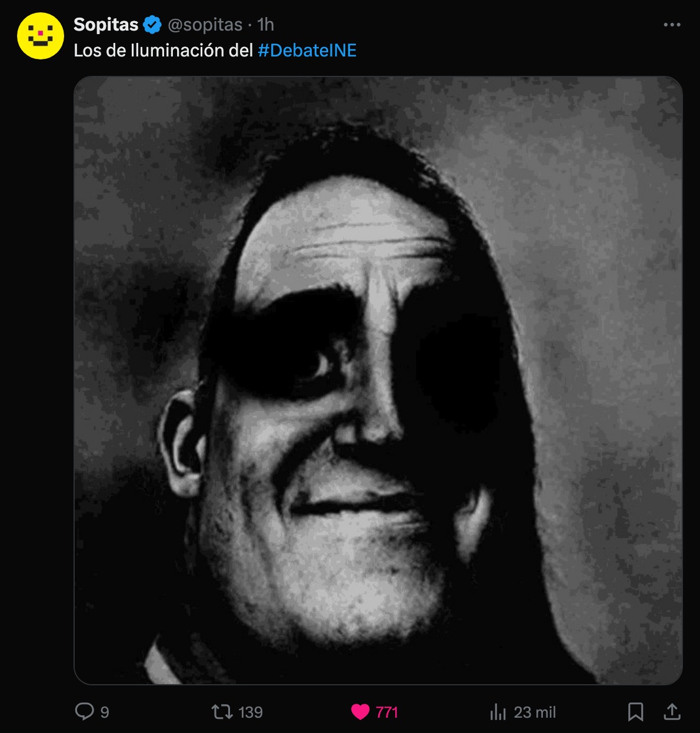The height and width of the screenshot is (733, 700).
Task: Open the repost arrows menu
Action: 222,712
